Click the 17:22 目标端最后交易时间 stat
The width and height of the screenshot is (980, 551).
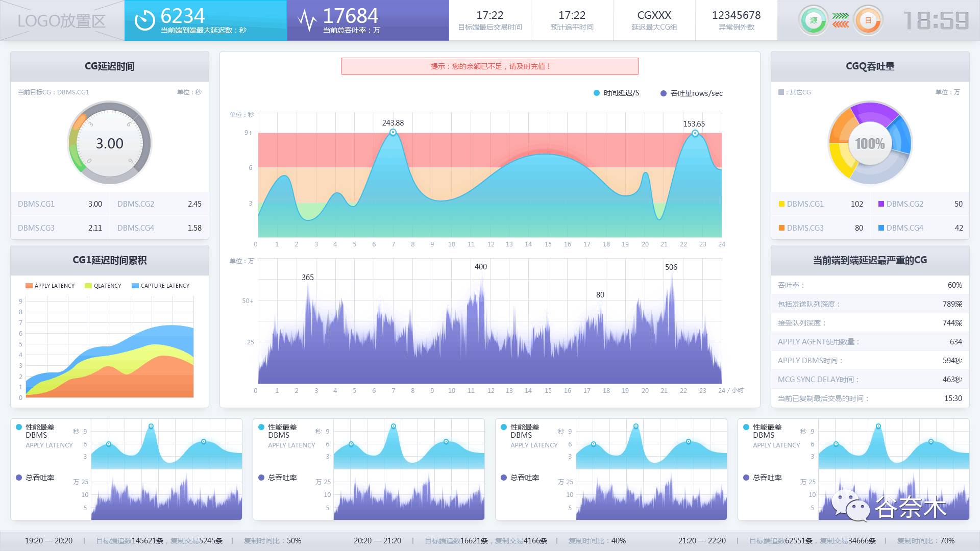pyautogui.click(x=490, y=20)
